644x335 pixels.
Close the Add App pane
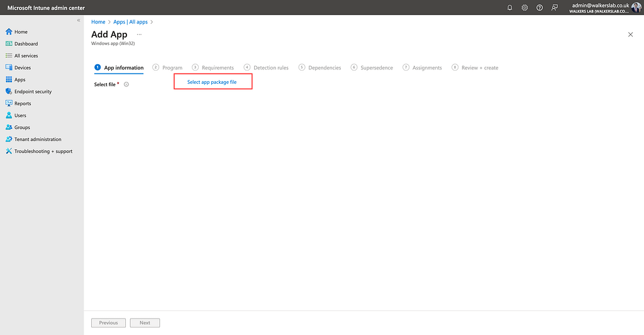point(630,35)
